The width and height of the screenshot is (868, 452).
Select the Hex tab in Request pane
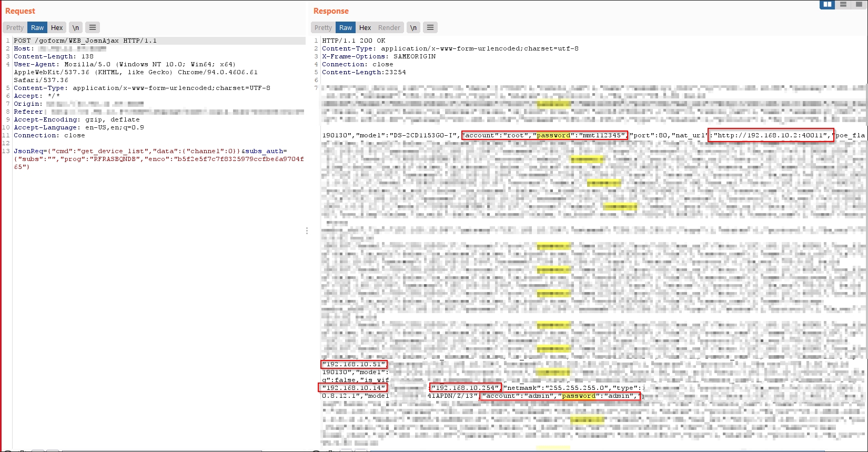tap(57, 27)
